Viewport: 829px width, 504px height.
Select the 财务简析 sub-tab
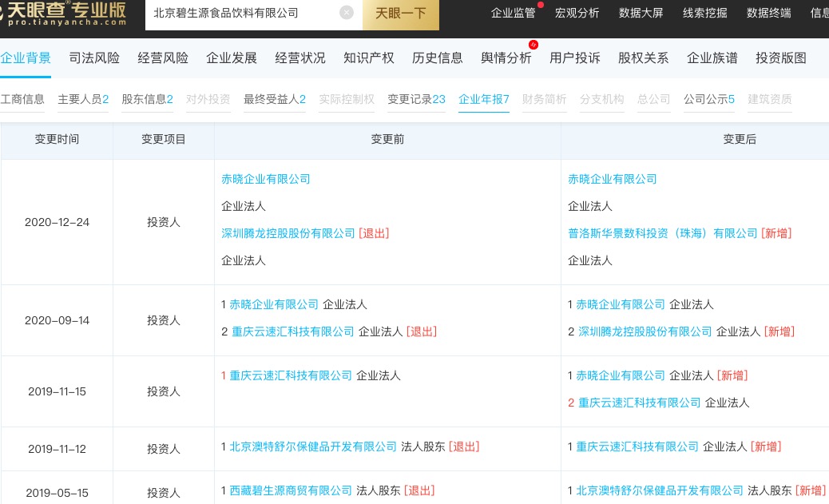pyautogui.click(x=545, y=99)
